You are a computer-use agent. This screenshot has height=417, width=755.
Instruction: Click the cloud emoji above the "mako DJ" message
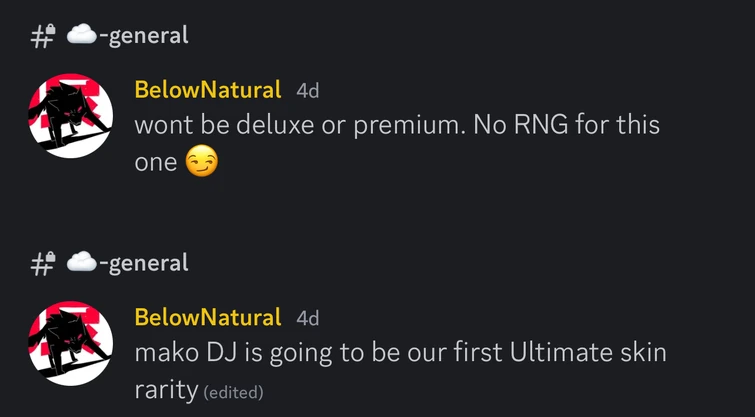tap(81, 263)
